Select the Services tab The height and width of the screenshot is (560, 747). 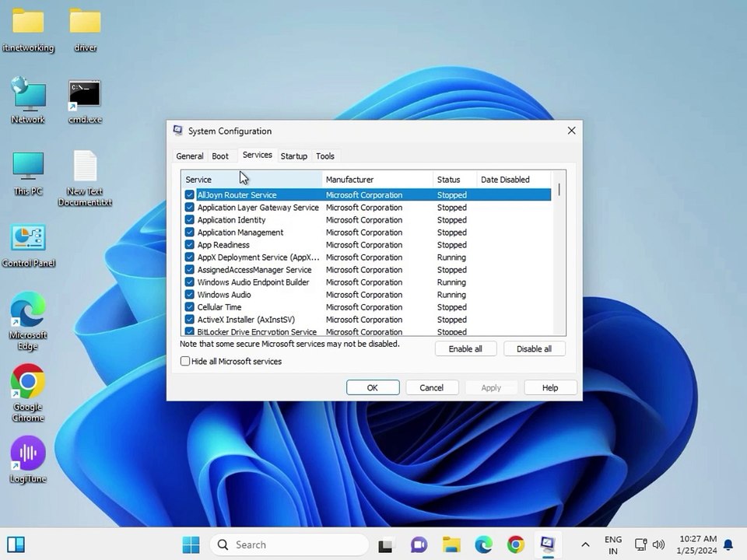coord(258,155)
